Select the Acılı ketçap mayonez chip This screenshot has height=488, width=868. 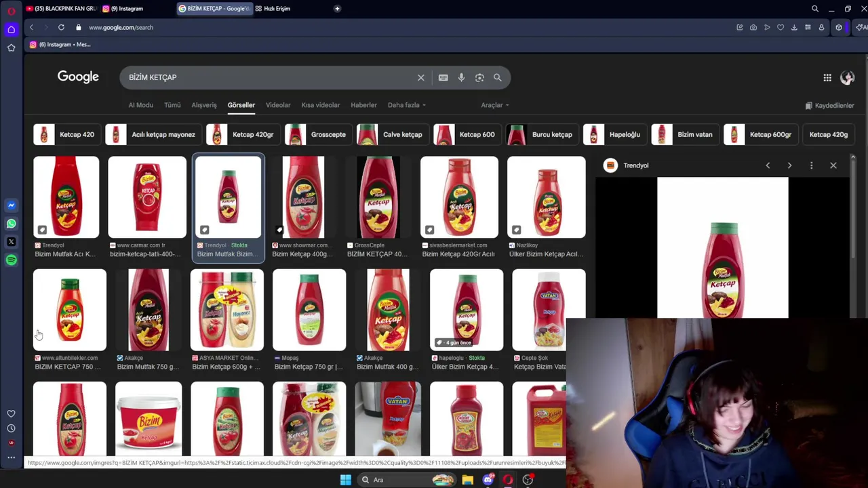pyautogui.click(x=153, y=134)
